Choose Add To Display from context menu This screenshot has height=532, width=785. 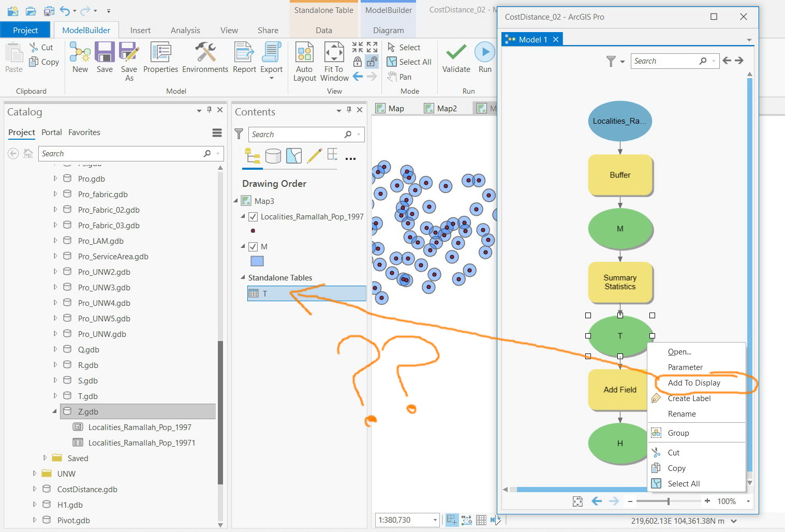click(694, 383)
